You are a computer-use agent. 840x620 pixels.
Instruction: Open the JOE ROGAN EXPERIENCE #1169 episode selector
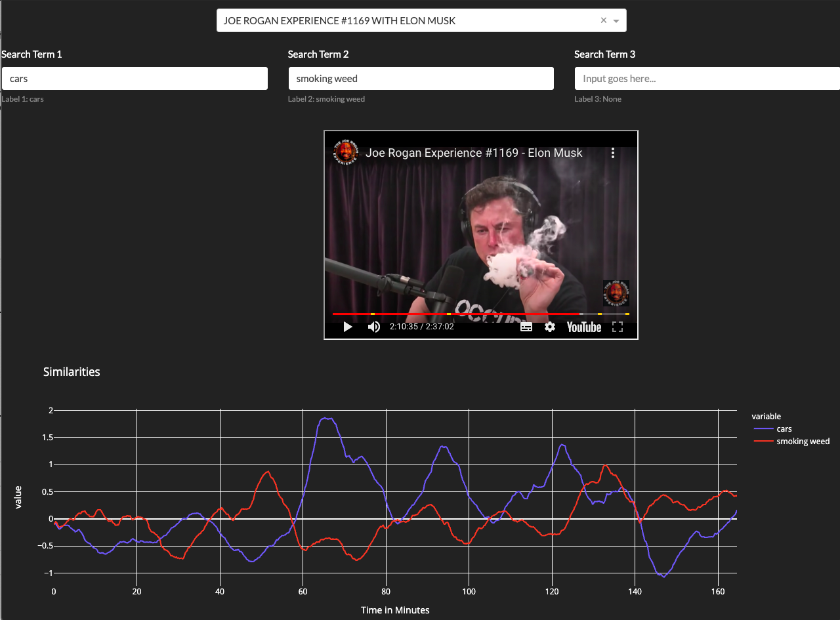pyautogui.click(x=421, y=20)
